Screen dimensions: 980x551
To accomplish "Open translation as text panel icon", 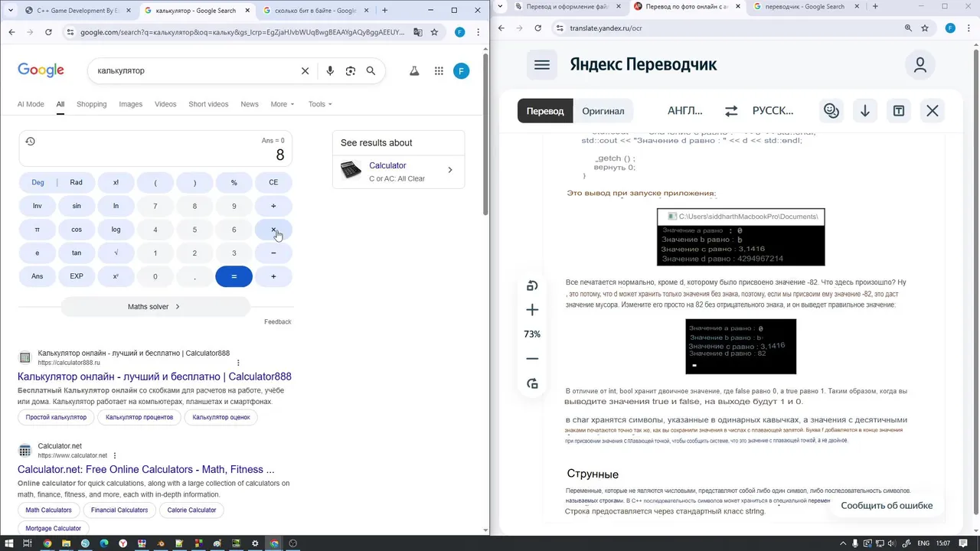I will [x=899, y=111].
